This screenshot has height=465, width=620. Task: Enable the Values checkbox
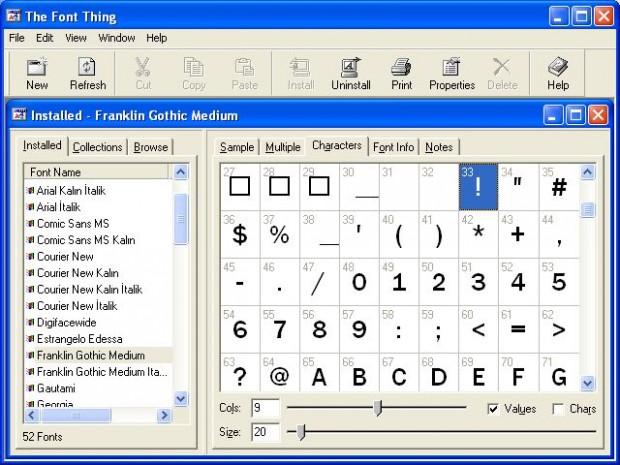tap(493, 408)
